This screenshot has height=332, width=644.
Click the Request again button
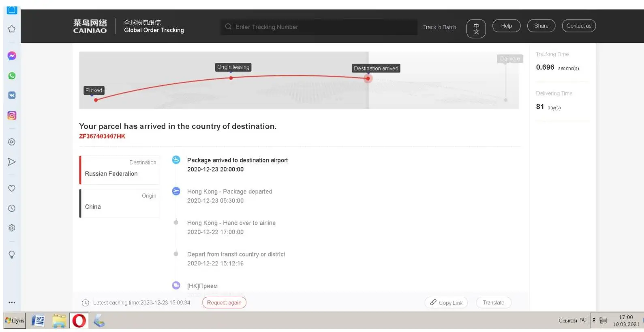point(224,302)
